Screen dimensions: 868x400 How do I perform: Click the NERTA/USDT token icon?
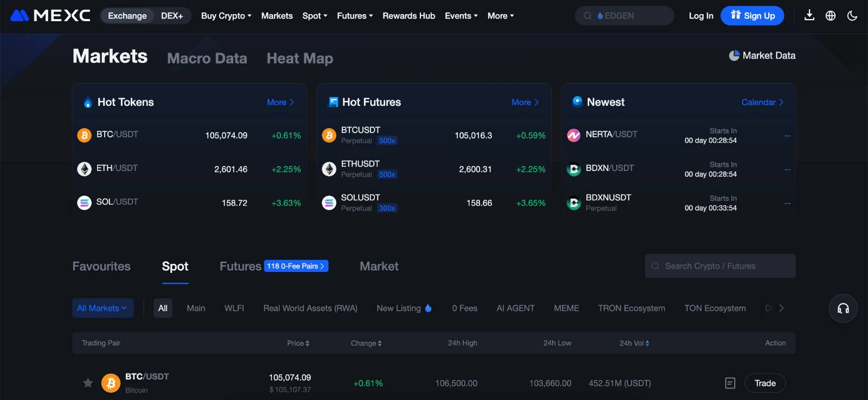(574, 135)
